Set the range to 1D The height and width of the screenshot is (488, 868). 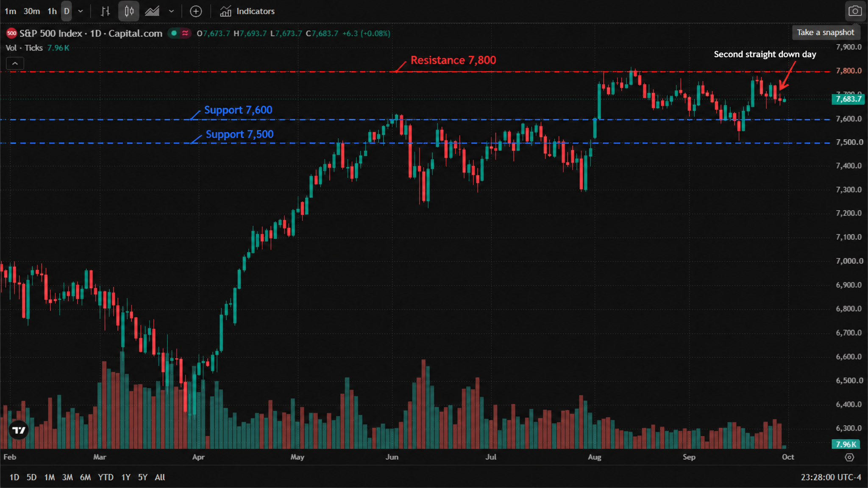tap(14, 477)
